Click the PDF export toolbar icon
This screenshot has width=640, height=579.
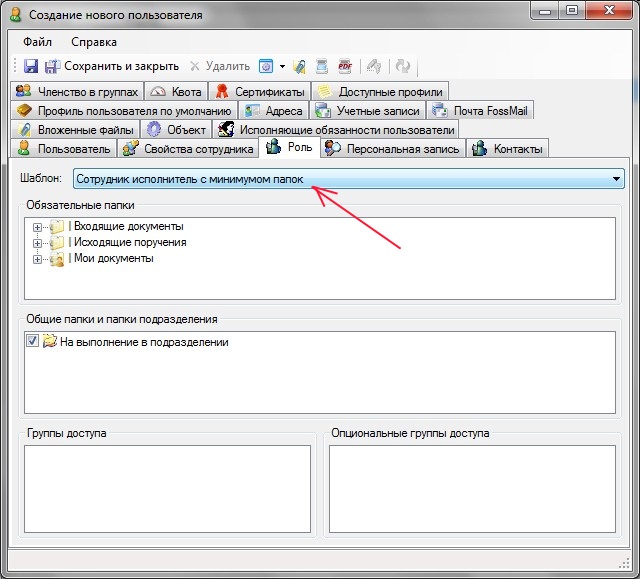(x=345, y=66)
